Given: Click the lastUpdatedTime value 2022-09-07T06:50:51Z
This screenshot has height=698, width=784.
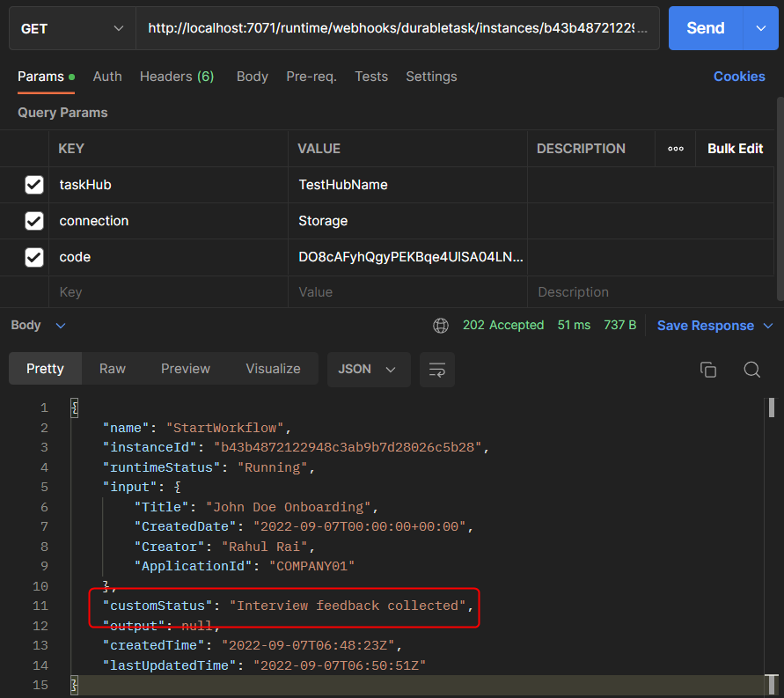Looking at the screenshot, I should pyautogui.click(x=340, y=665).
